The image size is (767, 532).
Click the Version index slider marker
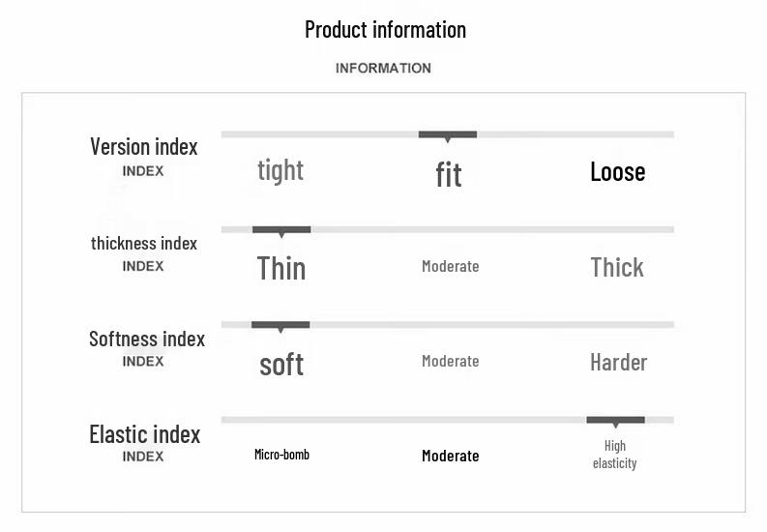click(x=447, y=134)
